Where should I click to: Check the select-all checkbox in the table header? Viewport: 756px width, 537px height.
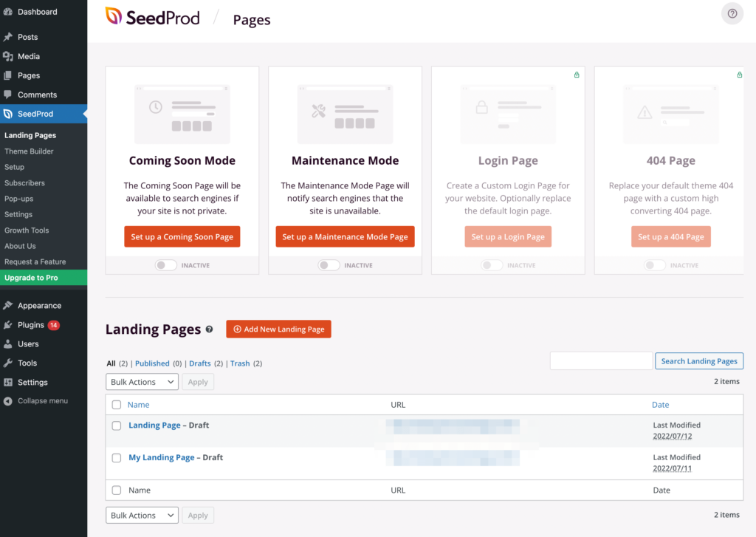point(116,405)
